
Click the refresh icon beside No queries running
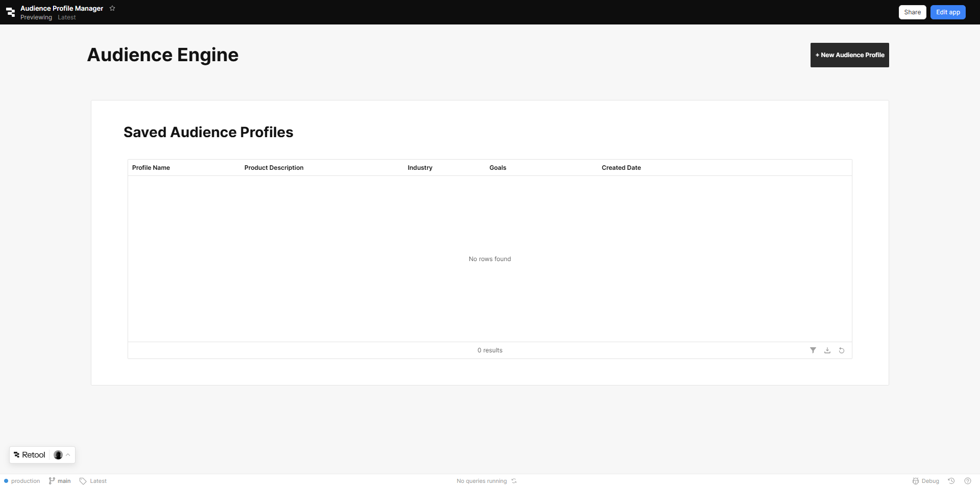514,481
